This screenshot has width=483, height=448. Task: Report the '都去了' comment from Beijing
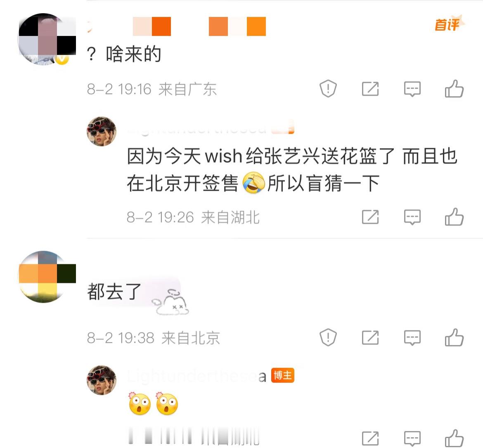coord(328,337)
